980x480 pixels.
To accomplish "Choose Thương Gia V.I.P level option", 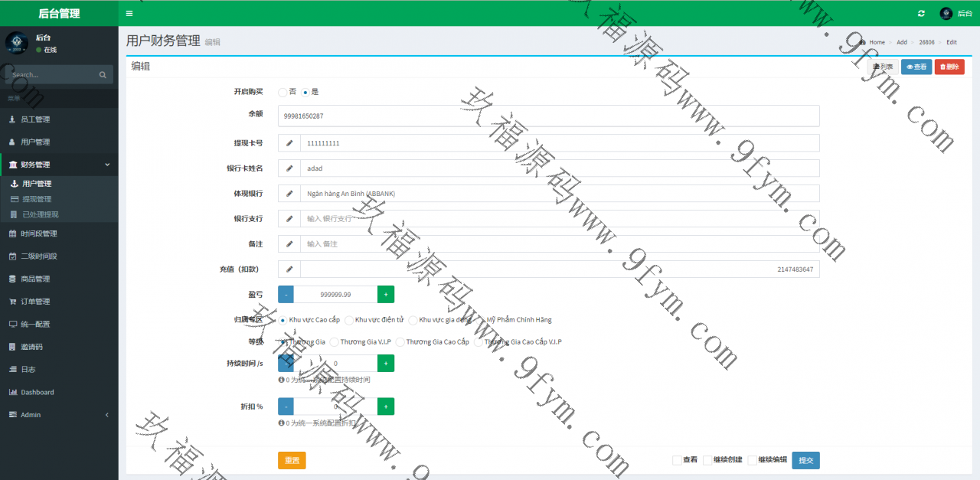I will point(334,342).
